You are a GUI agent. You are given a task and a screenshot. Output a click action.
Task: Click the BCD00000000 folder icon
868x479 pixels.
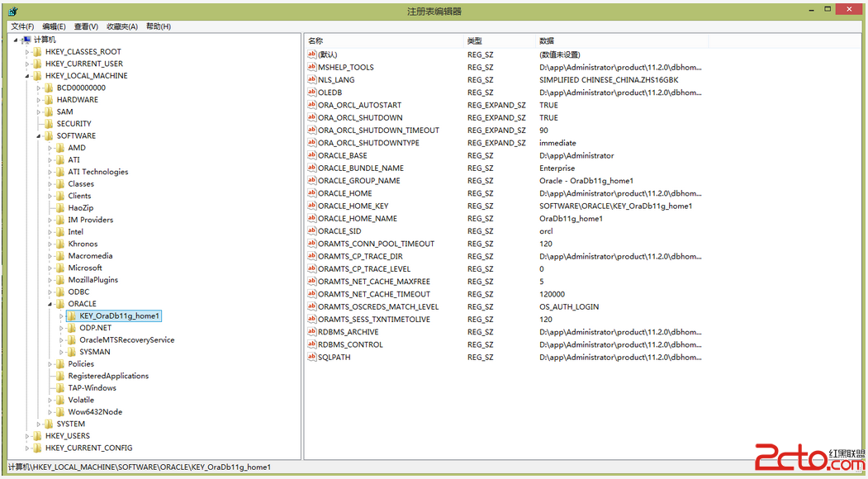(49, 88)
